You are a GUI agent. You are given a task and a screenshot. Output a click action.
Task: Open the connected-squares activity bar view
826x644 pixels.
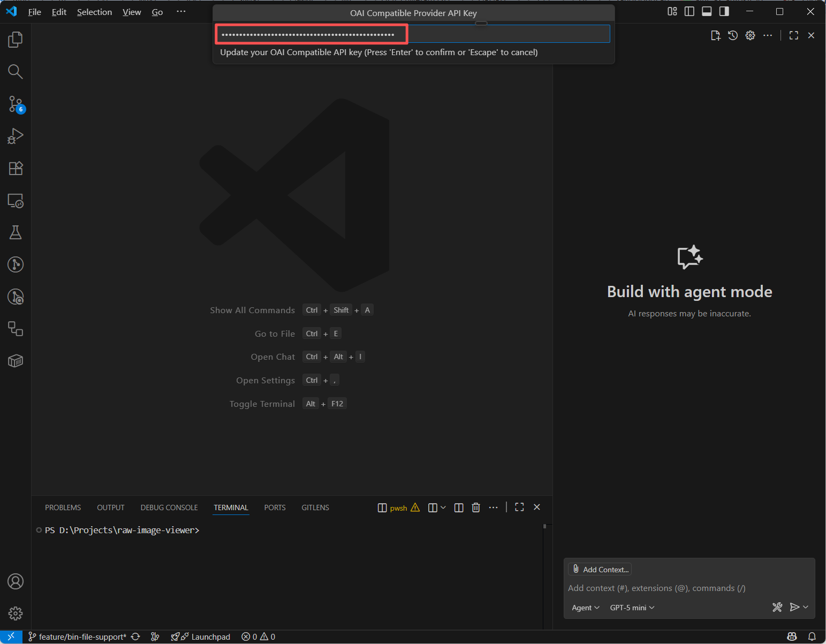16,329
